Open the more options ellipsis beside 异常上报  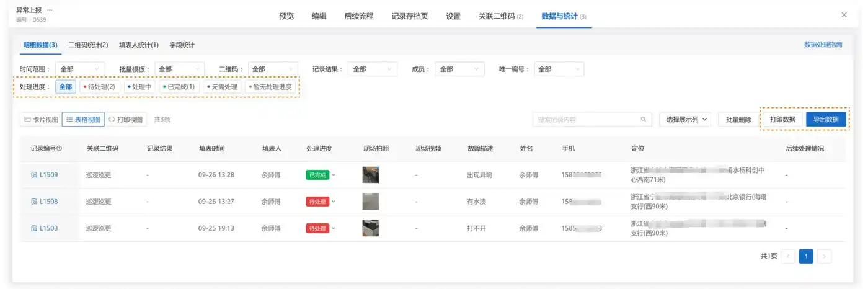pyautogui.click(x=50, y=11)
